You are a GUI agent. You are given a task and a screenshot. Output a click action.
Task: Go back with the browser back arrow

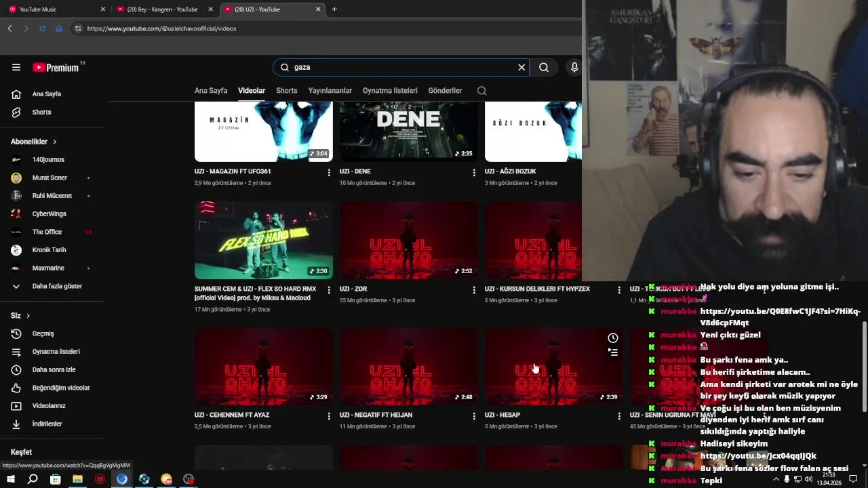click(x=9, y=28)
